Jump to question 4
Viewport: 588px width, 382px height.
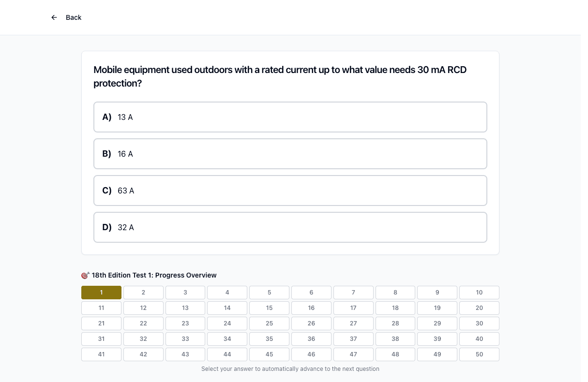tap(227, 293)
